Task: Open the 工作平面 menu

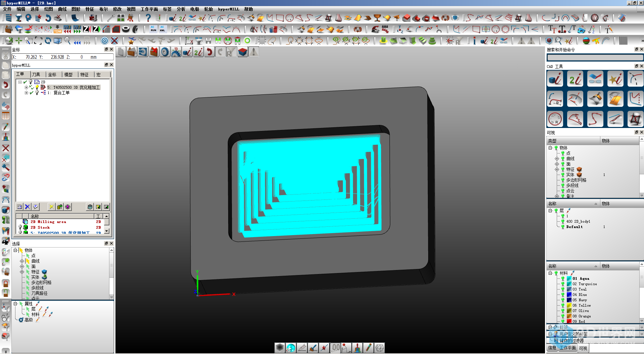Action: click(149, 9)
